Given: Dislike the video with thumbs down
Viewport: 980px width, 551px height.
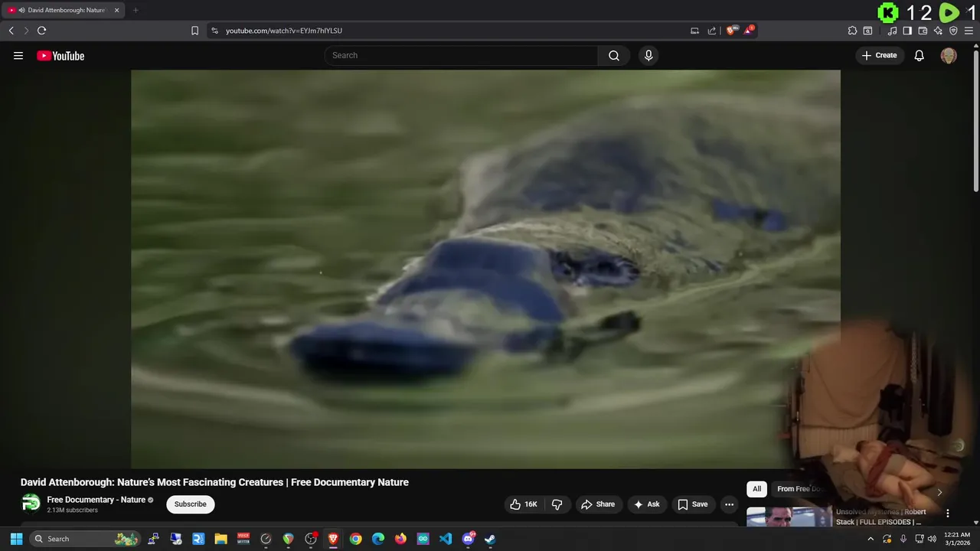Looking at the screenshot, I should pos(557,504).
